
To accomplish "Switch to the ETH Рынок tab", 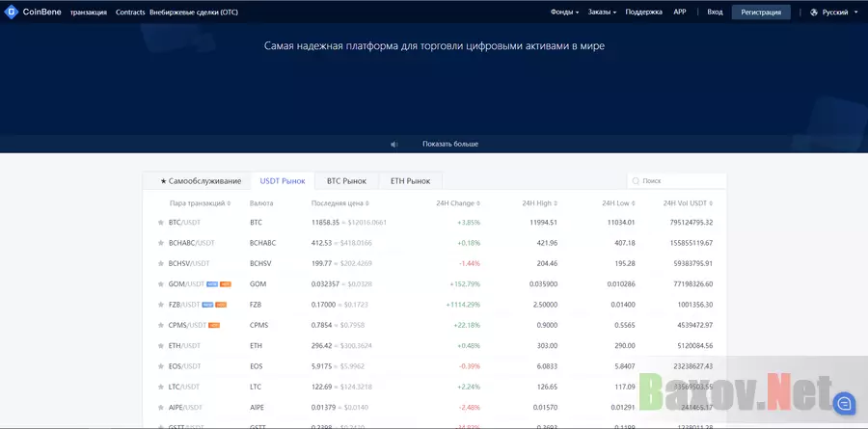I will pos(410,181).
